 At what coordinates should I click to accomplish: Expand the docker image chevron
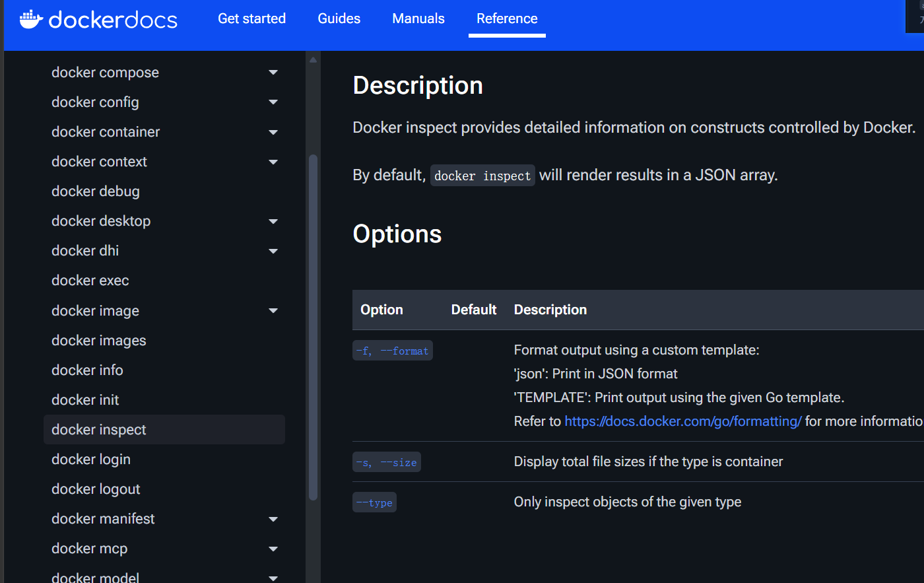(273, 311)
